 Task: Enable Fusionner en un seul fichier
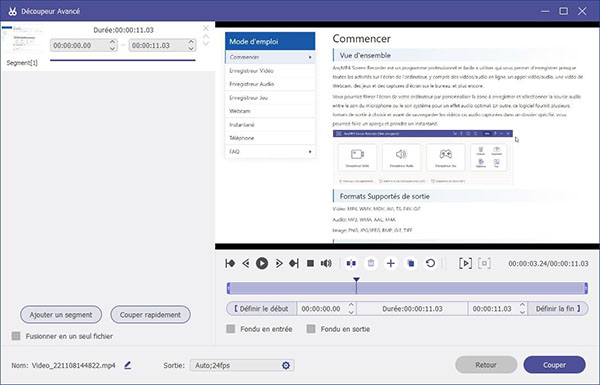(16, 336)
